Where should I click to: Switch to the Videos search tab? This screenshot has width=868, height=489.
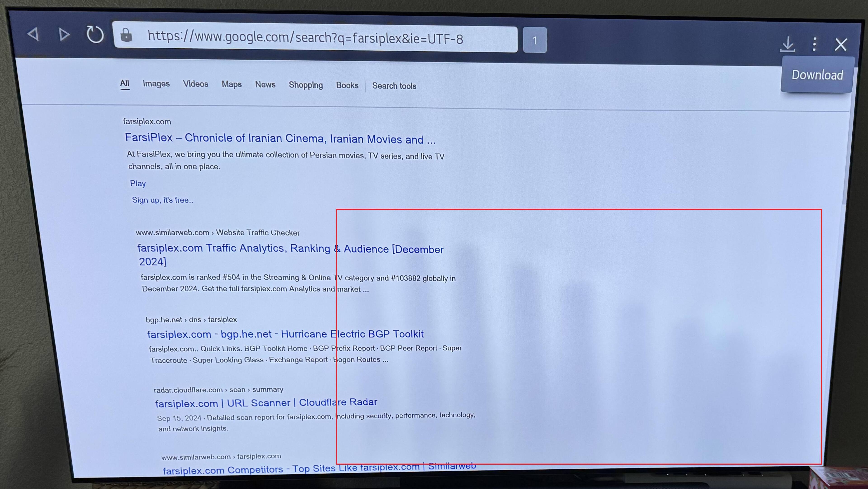(196, 84)
